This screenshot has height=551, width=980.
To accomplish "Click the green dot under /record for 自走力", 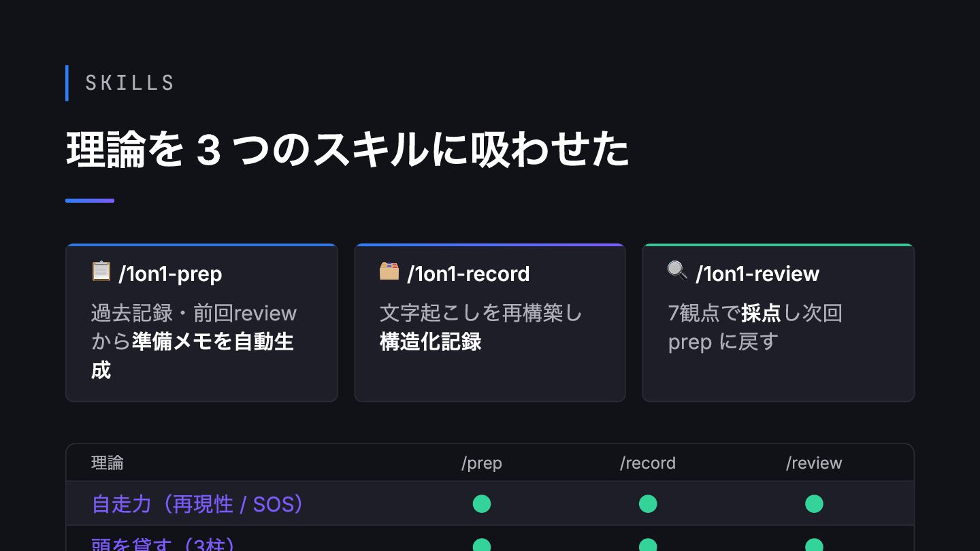I will click(648, 504).
